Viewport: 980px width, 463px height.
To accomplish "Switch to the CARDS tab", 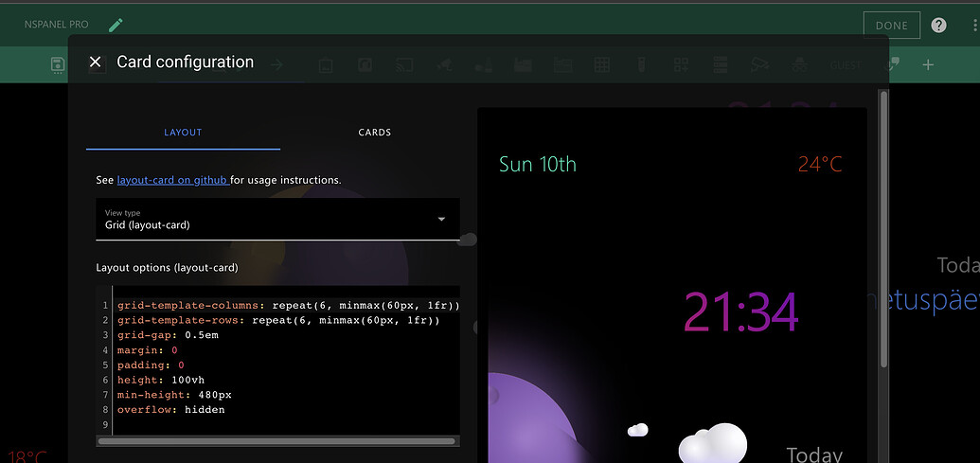I will click(x=374, y=133).
